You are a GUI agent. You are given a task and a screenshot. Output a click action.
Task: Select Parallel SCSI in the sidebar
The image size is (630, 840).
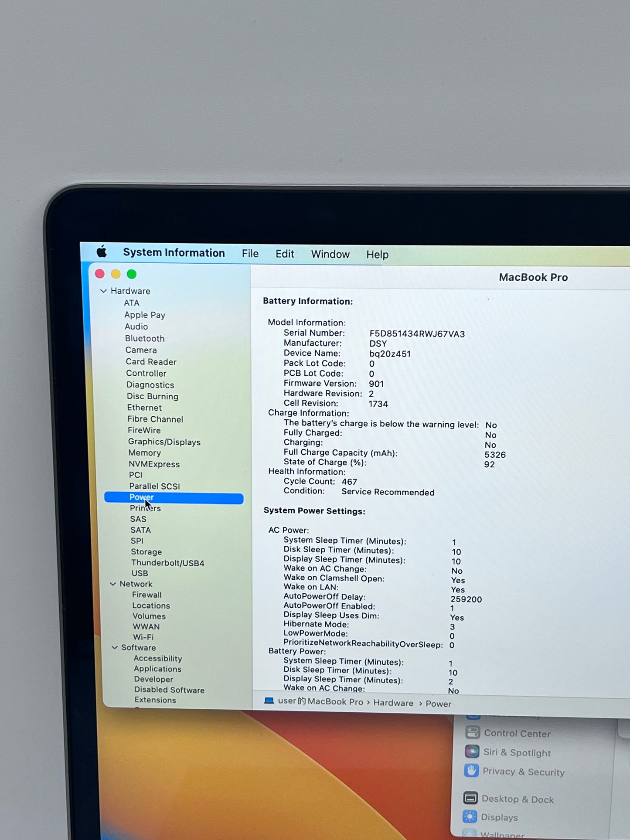154,486
